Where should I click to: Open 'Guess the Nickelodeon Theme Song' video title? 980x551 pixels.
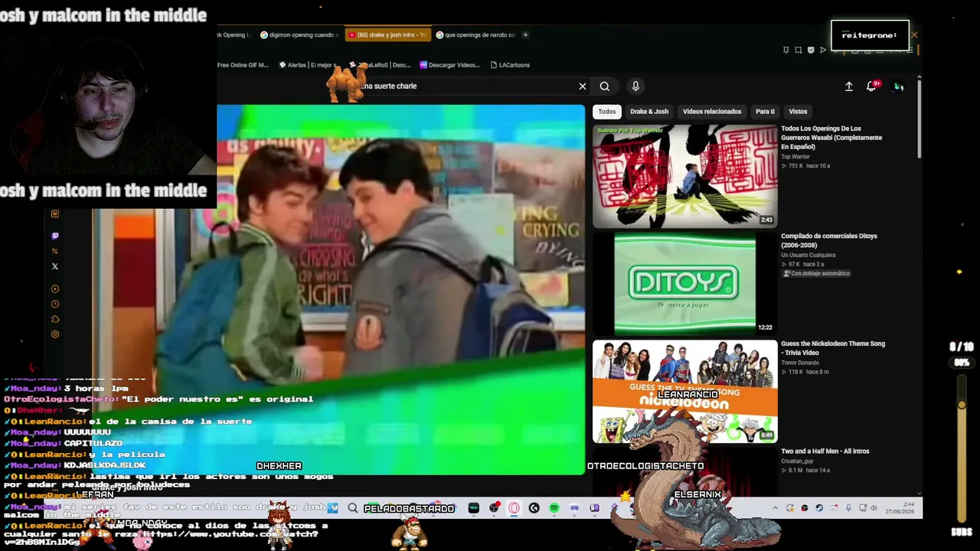833,348
